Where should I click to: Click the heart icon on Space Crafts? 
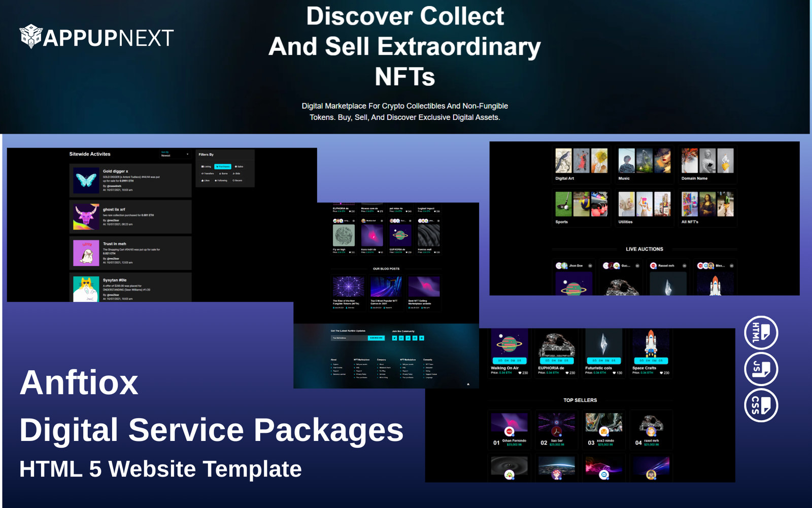(x=661, y=373)
